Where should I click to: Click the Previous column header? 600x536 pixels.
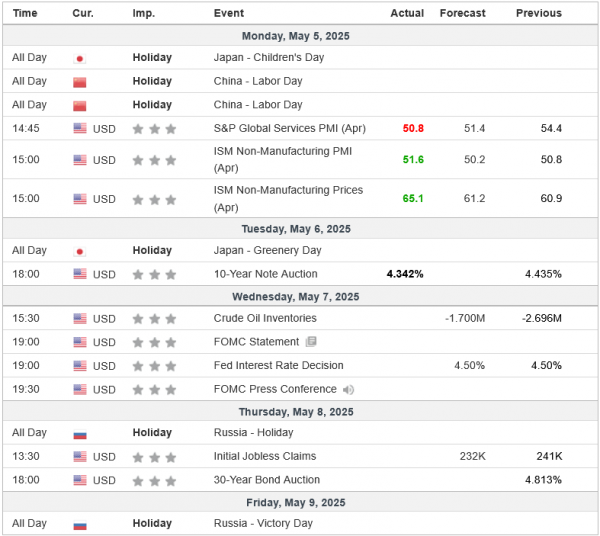538,13
